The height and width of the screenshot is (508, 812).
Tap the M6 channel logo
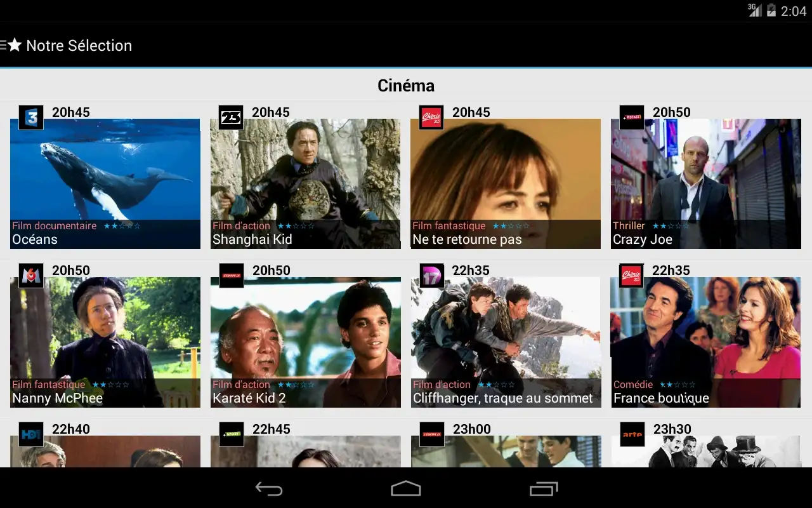click(31, 276)
